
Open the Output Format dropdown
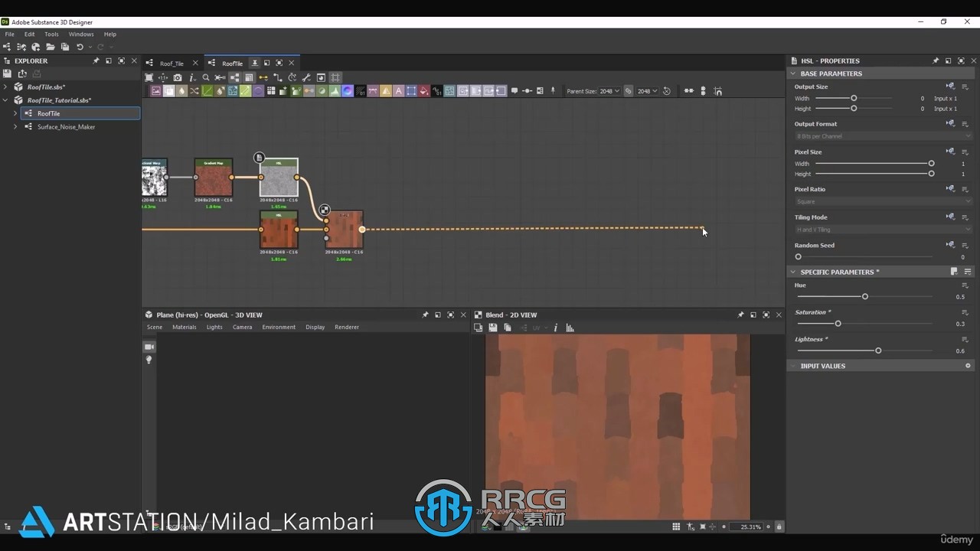click(884, 136)
